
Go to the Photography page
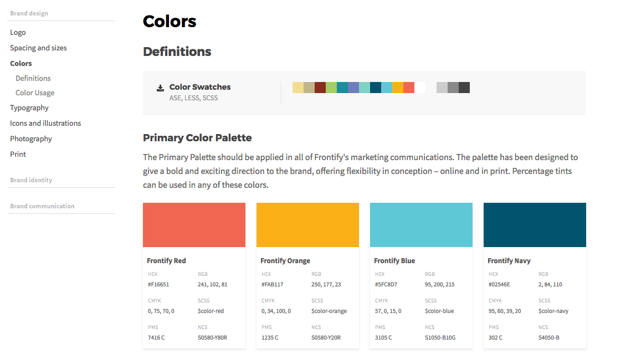point(31,139)
